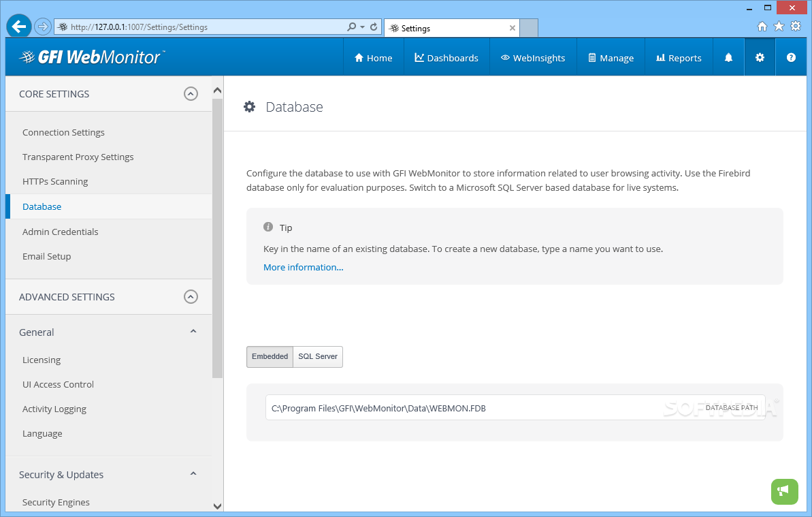Click sidebar scrollbar down arrow
This screenshot has height=517, width=812.
(x=218, y=506)
